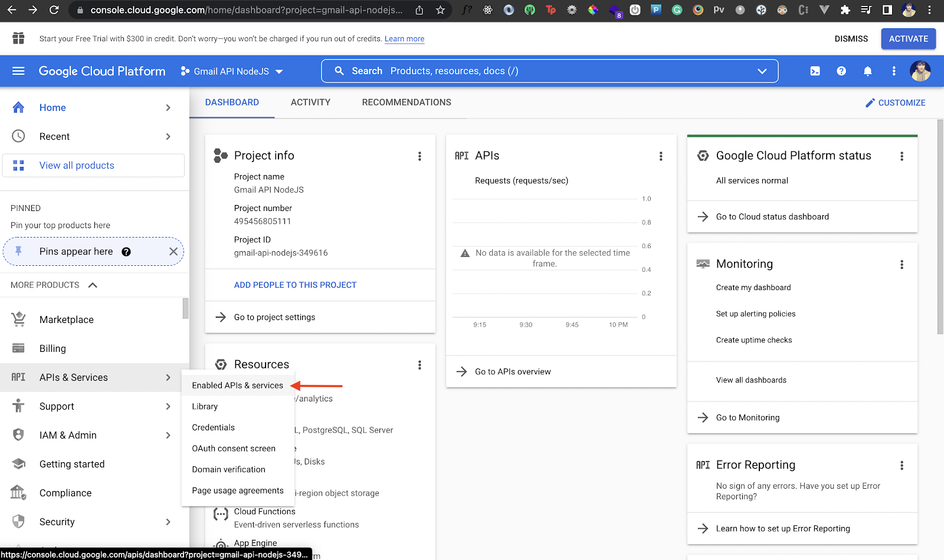Click the Support person icon

coord(18,406)
